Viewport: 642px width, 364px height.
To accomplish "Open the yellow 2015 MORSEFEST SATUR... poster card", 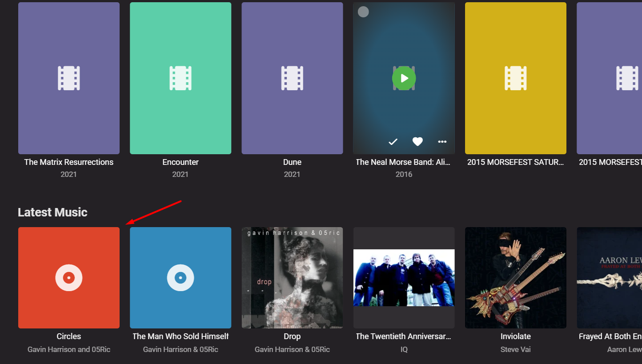I will (516, 78).
